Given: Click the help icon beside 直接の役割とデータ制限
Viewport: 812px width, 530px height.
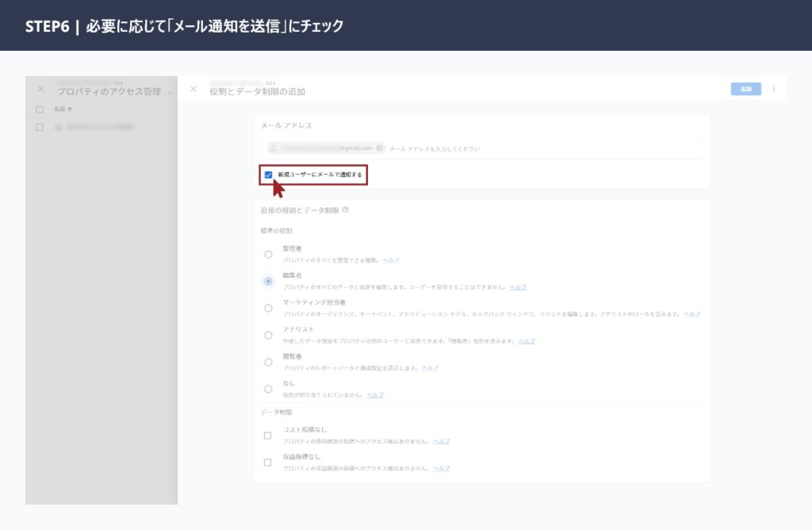Looking at the screenshot, I should (344, 211).
